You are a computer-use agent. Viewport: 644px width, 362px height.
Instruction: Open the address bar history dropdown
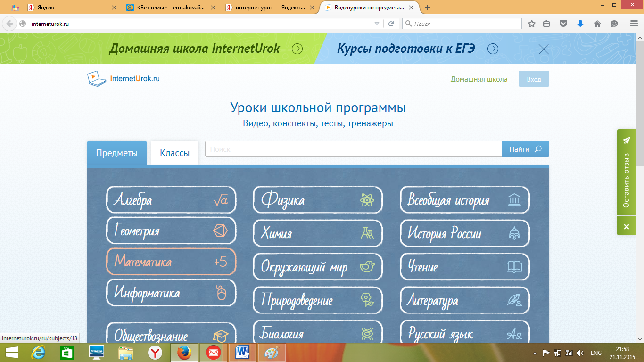click(x=376, y=24)
